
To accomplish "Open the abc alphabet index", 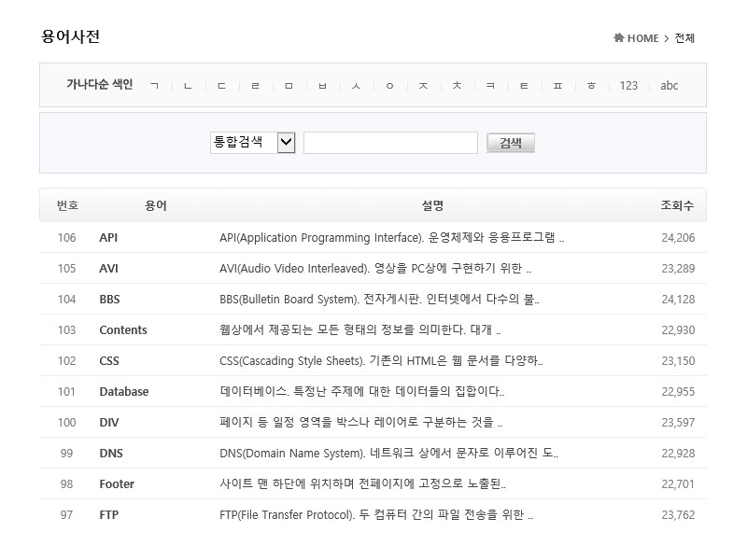I will point(669,85).
